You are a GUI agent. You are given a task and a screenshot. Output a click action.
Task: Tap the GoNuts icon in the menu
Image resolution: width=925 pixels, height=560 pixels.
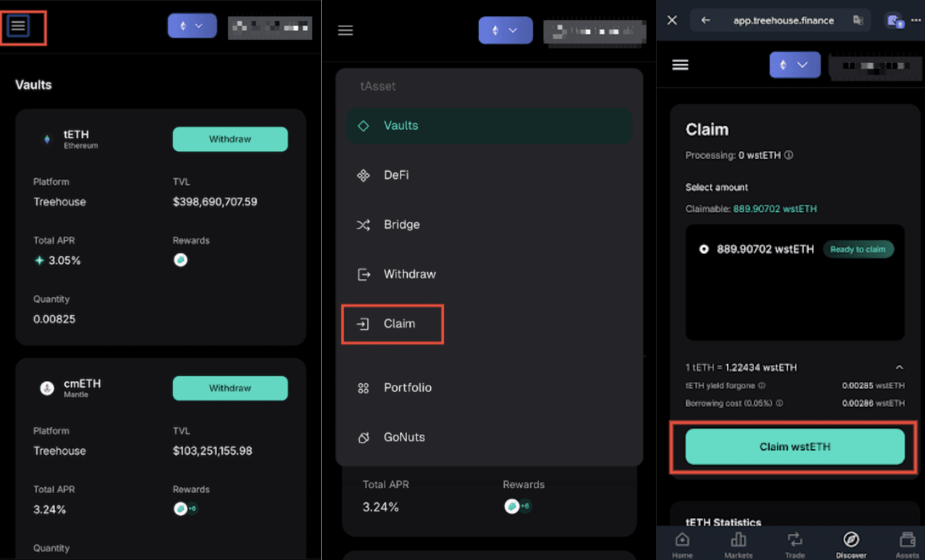[x=363, y=437]
